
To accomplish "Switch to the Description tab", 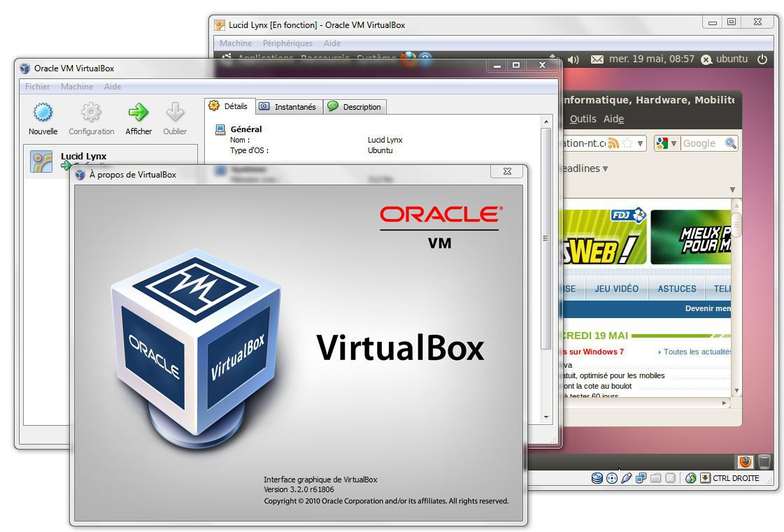I will 355,106.
